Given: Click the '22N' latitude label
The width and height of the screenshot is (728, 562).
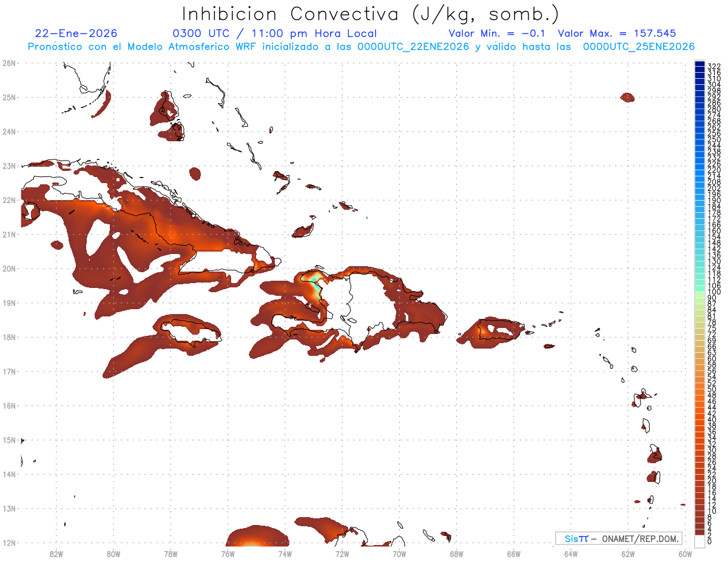Looking at the screenshot, I should coord(8,200).
